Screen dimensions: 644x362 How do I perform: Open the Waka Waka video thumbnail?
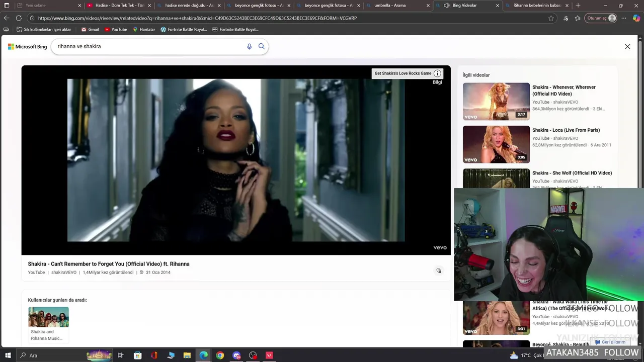tap(496, 318)
